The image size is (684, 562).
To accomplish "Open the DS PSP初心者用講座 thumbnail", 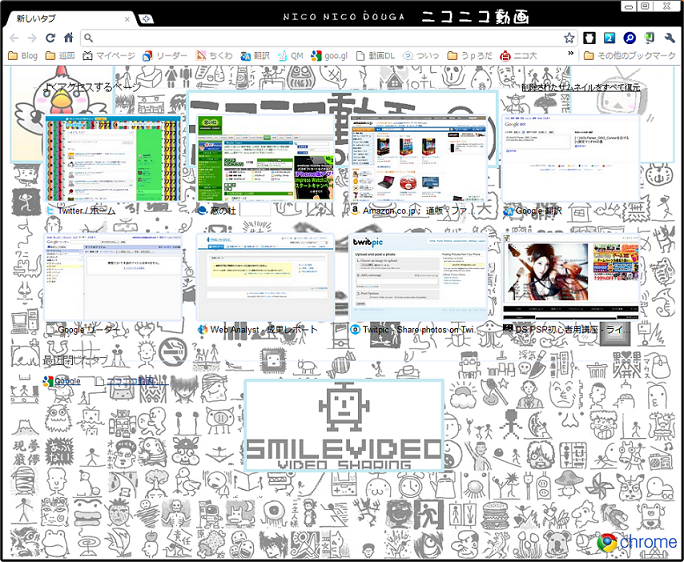I will point(571,277).
